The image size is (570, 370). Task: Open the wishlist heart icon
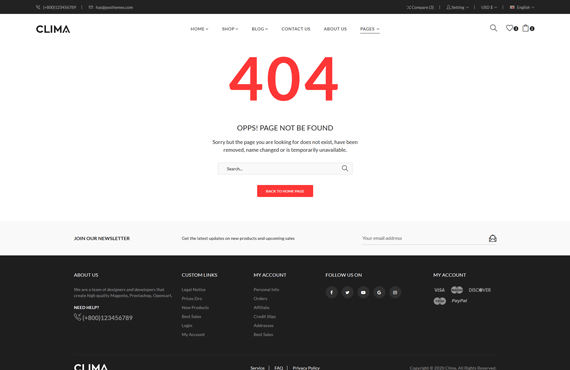509,28
